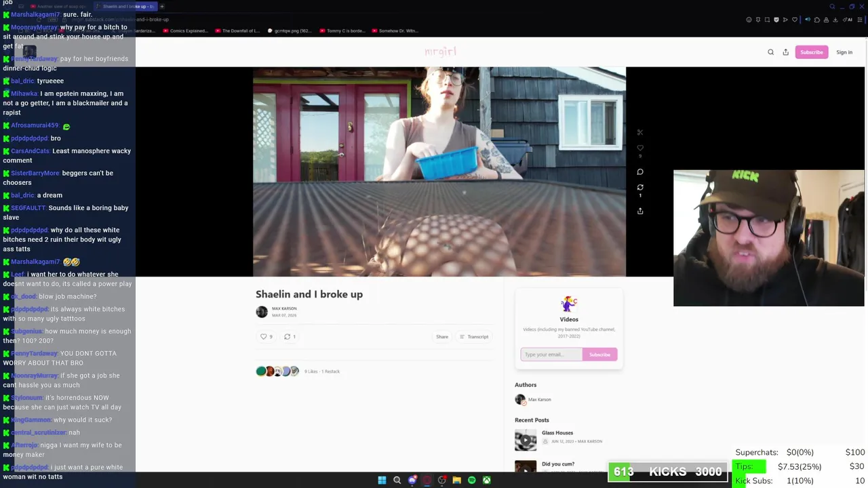
Task: Open the Substack search icon
Action: tap(770, 52)
